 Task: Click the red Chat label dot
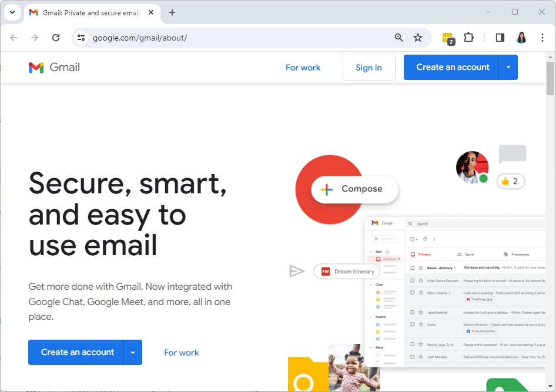click(x=378, y=293)
